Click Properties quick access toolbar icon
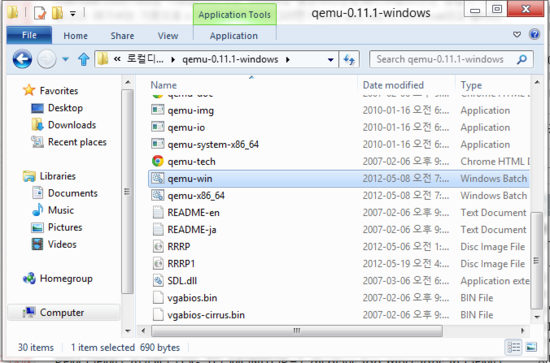The image size is (550, 363). coord(40,13)
